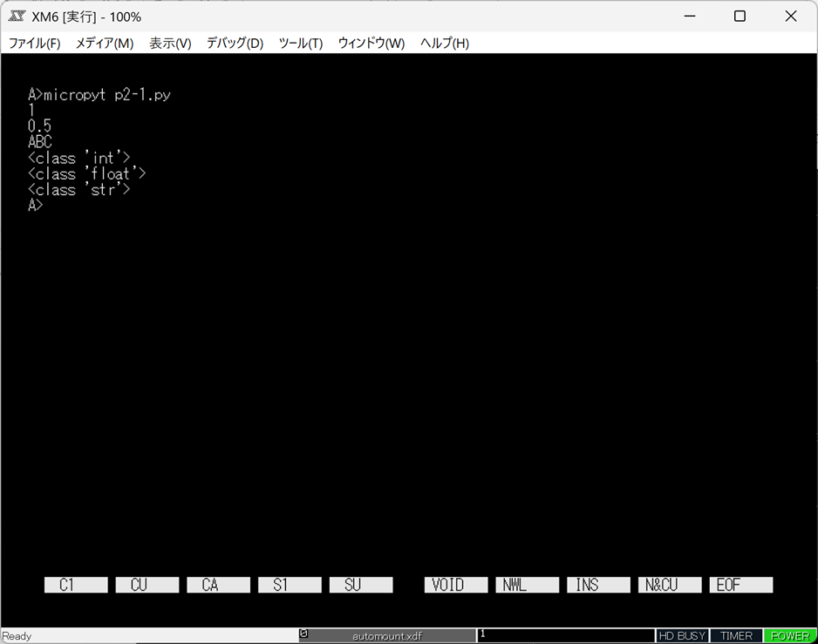Click the <class 'str'> output line
818x644 pixels.
coord(78,189)
